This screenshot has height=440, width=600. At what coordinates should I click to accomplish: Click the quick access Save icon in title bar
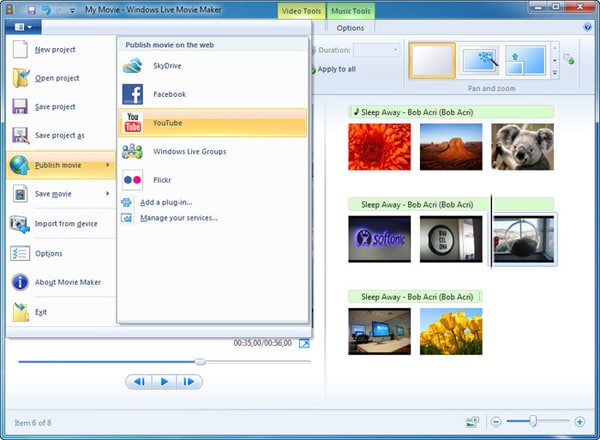(x=32, y=10)
